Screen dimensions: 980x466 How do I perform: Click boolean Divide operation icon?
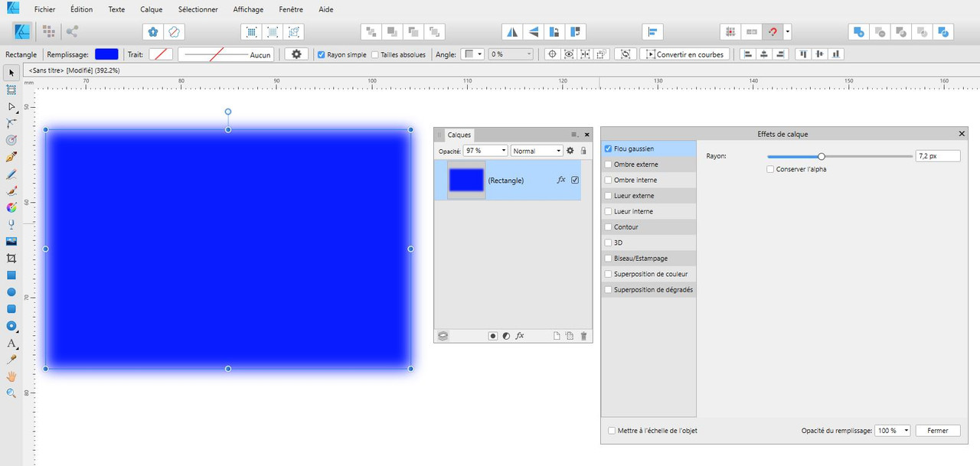pos(945,31)
